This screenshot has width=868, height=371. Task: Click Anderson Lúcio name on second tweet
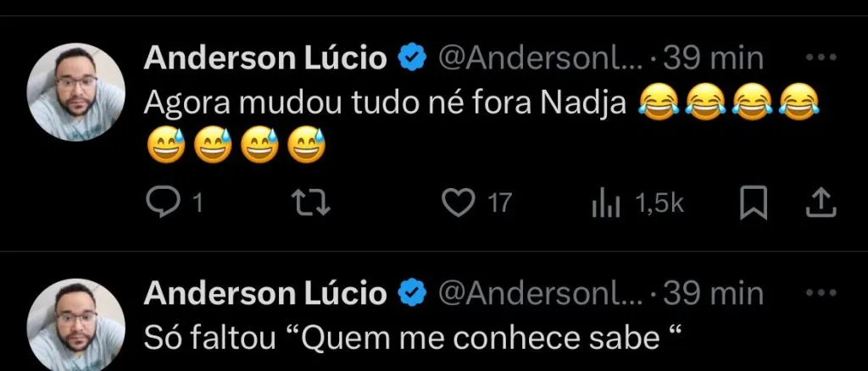[x=265, y=294]
